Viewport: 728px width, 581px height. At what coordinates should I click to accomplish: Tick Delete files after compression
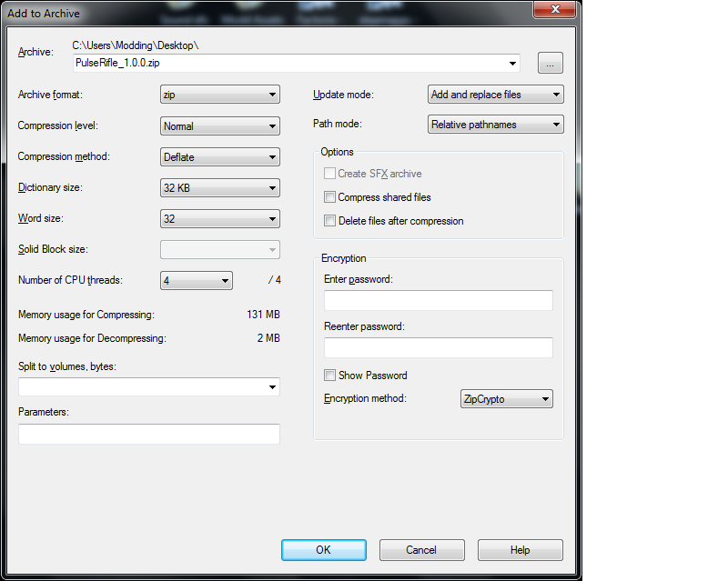(x=330, y=221)
